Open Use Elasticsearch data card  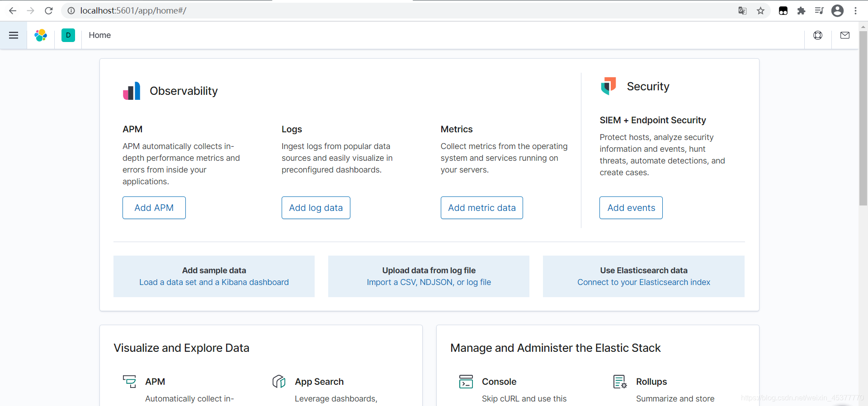[x=644, y=276]
